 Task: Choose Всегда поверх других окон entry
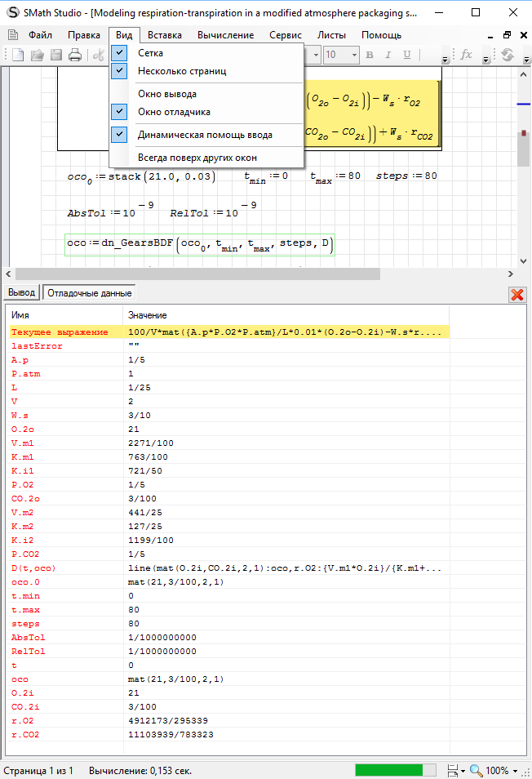pyautogui.click(x=197, y=158)
